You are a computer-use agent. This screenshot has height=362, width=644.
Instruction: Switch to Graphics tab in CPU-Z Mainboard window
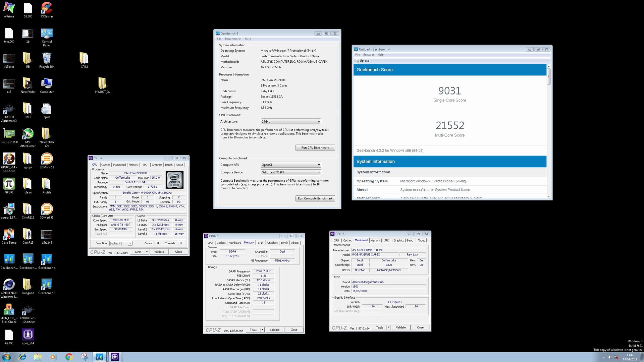point(398,240)
